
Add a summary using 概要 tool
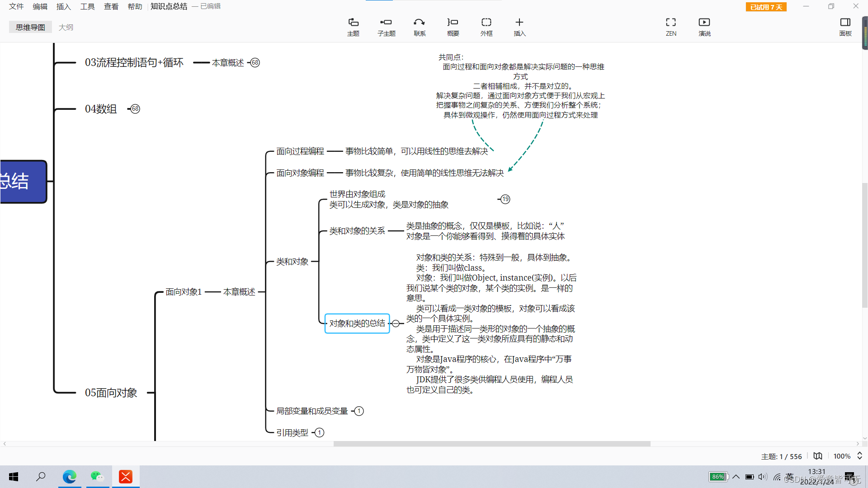click(x=453, y=27)
